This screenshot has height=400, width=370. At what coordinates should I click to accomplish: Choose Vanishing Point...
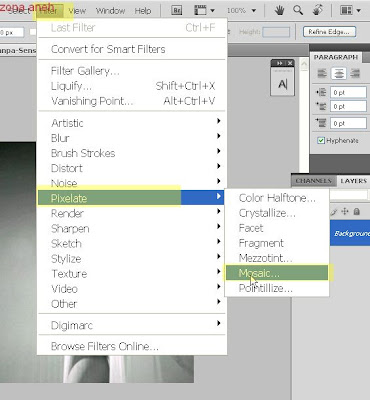point(132,101)
